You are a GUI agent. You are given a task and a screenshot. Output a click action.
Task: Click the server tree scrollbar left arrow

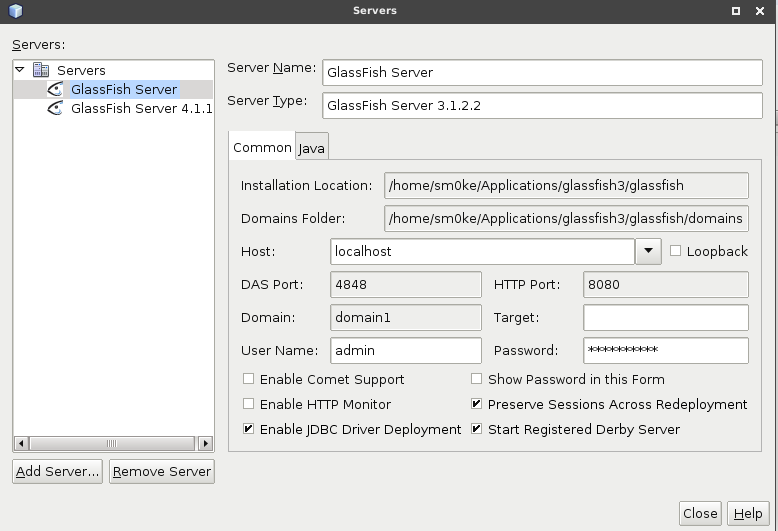pyautogui.click(x=21, y=443)
